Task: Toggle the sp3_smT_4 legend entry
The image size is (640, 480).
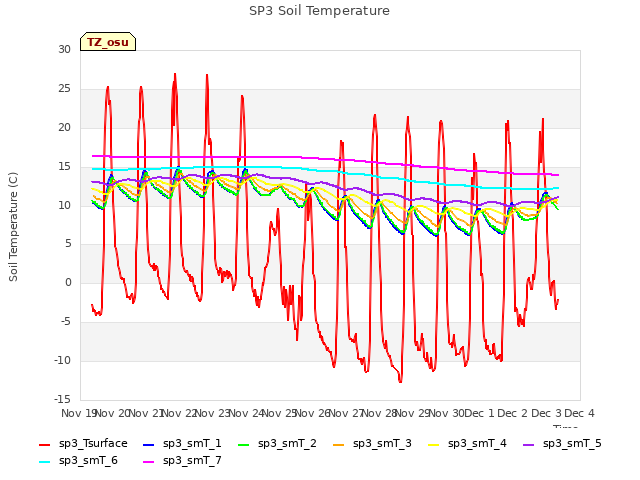Action: pyautogui.click(x=467, y=444)
